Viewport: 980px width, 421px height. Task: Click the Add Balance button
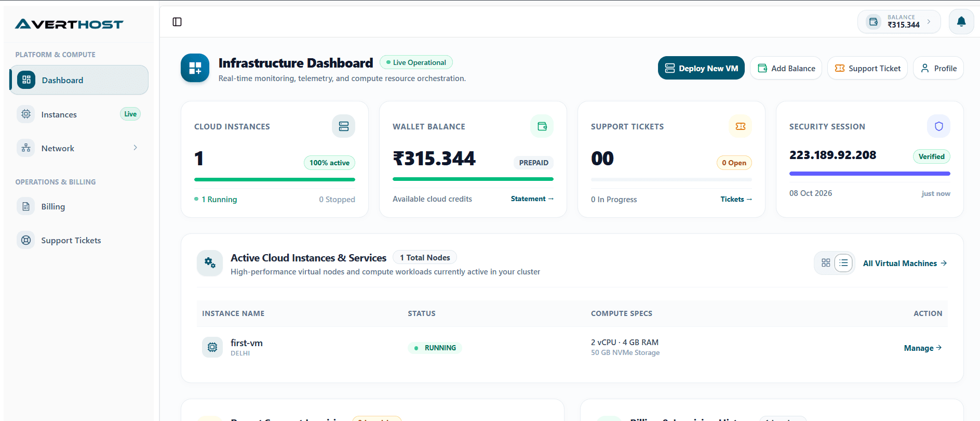[x=786, y=68]
